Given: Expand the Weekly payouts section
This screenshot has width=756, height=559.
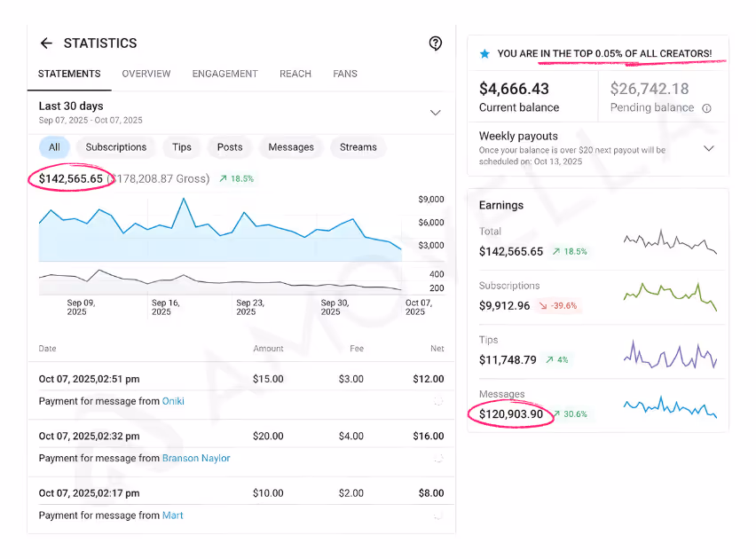Looking at the screenshot, I should click(708, 148).
